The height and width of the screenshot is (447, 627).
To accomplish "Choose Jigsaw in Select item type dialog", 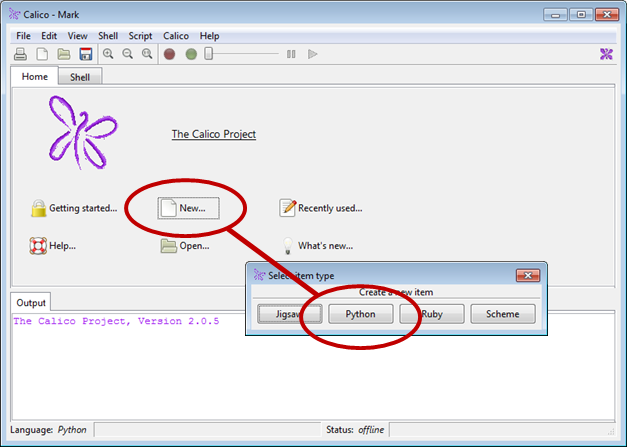I will [290, 314].
